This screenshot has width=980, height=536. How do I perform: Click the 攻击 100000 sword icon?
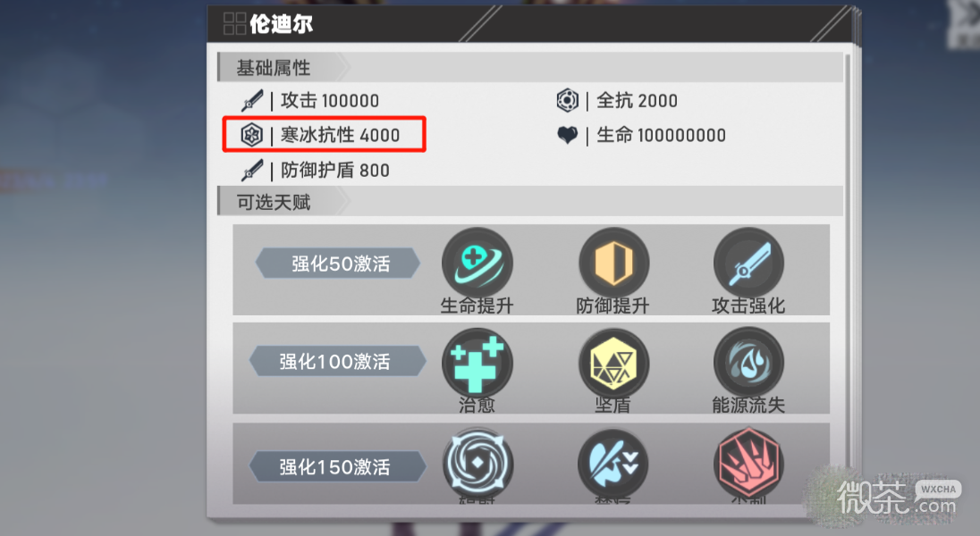tap(252, 101)
